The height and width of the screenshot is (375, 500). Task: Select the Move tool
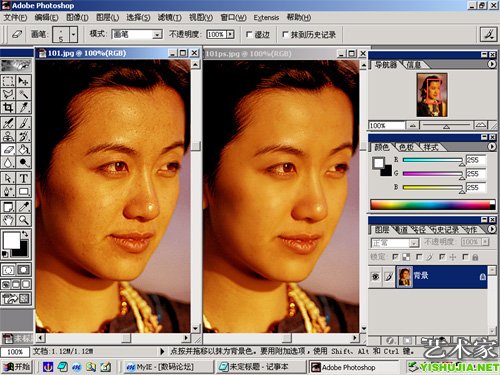click(23, 81)
